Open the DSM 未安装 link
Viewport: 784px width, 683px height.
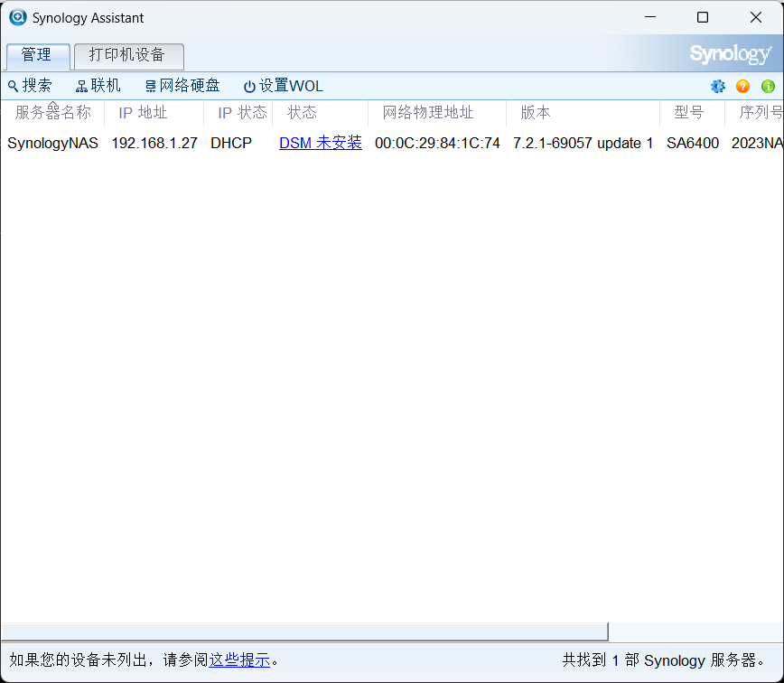coord(321,143)
